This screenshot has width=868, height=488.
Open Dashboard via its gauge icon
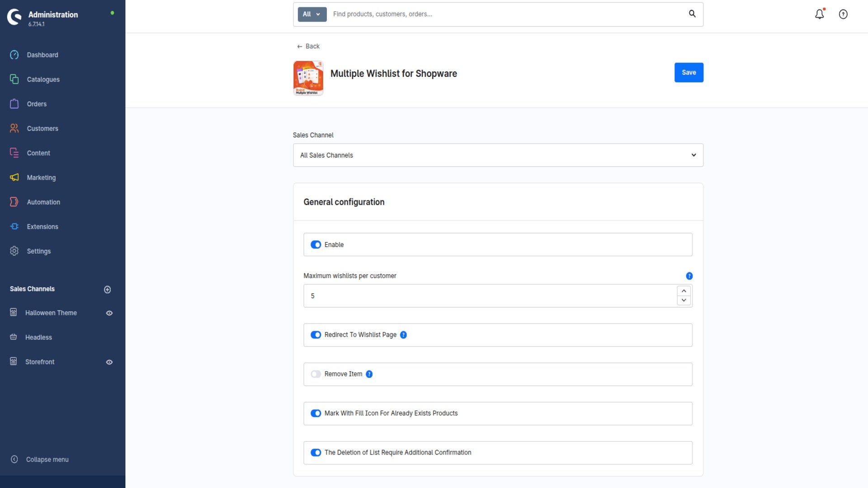14,55
